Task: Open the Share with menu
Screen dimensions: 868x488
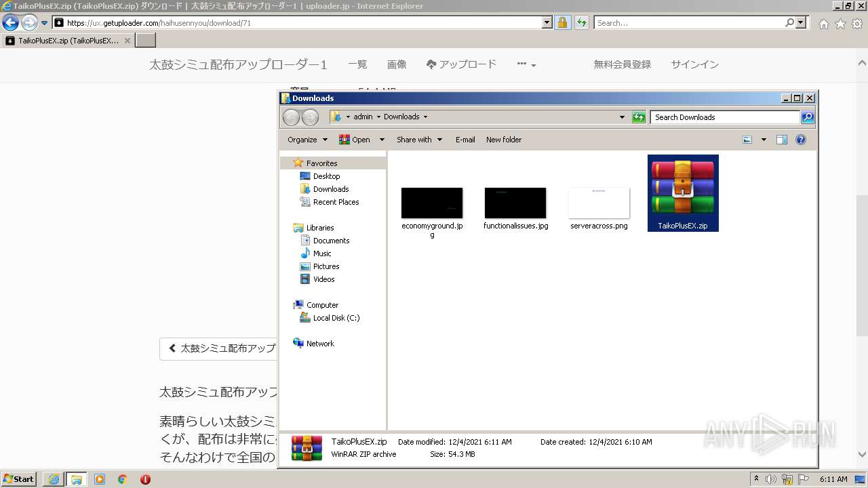Action: click(x=419, y=140)
